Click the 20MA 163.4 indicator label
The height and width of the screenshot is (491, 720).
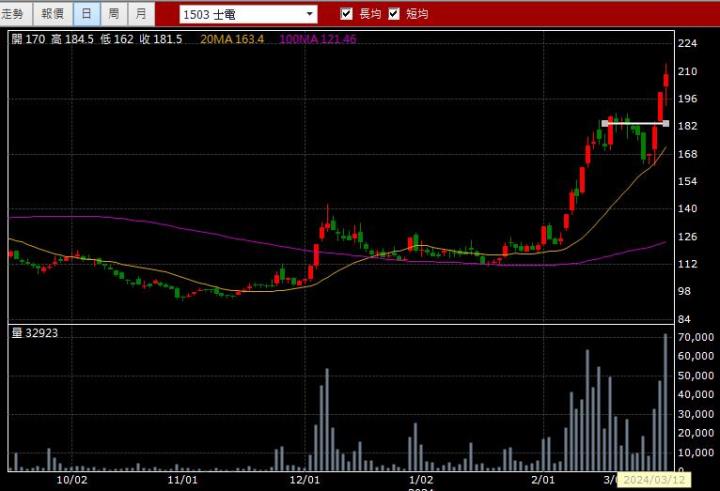232,39
